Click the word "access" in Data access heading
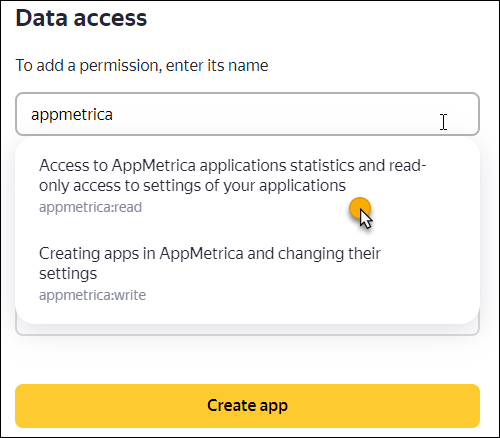The image size is (500, 438). (110, 18)
